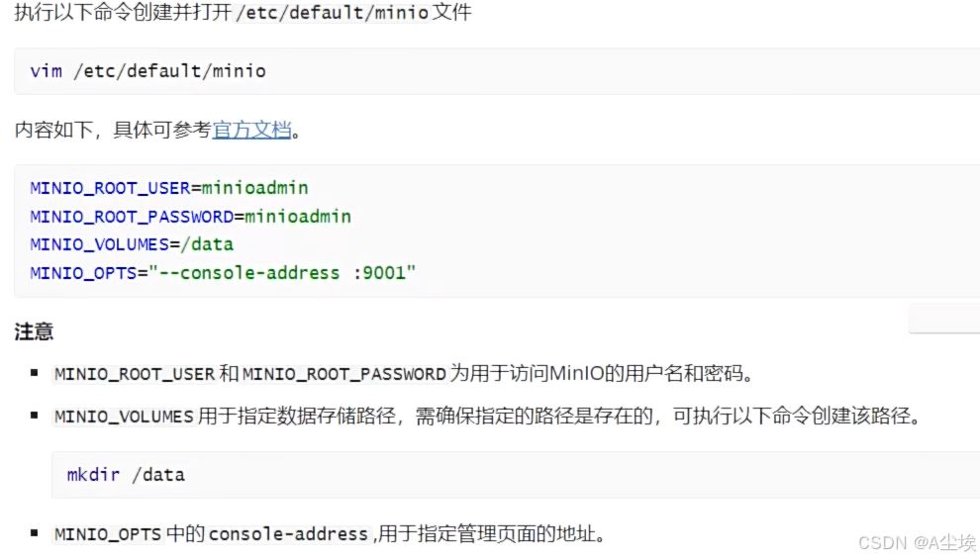Click the CSDN @A尘埃 watermark

click(x=916, y=542)
